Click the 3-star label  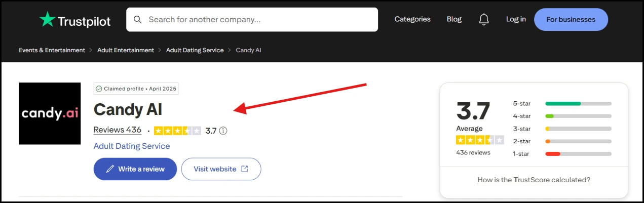coord(522,129)
